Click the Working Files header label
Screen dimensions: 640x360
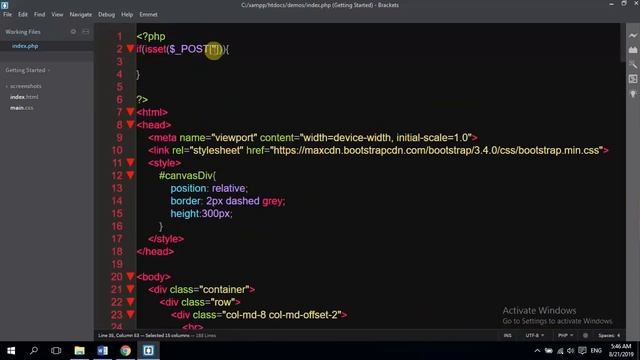(x=23, y=31)
